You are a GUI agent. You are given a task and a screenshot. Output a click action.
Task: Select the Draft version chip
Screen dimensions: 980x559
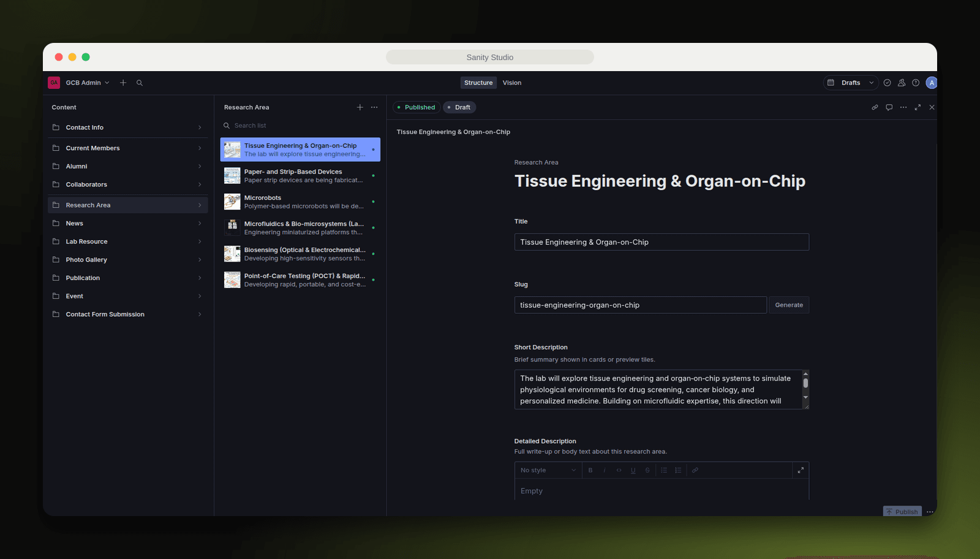[459, 107]
